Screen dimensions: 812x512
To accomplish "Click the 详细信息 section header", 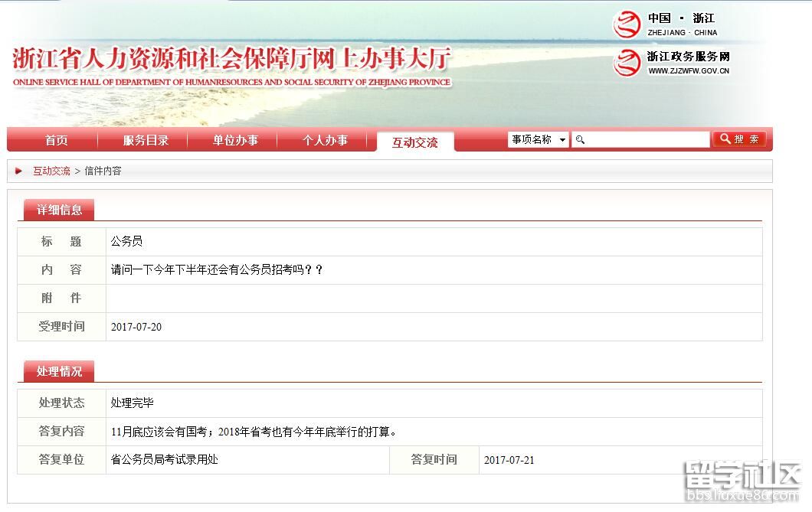I will pos(59,210).
